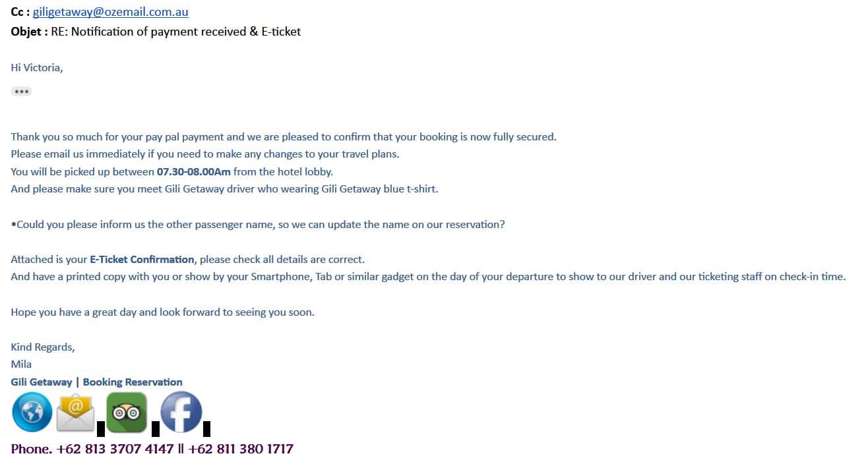Click the Thank you PayPal payment sentence
Screen dimensions: 868x464
coord(284,137)
